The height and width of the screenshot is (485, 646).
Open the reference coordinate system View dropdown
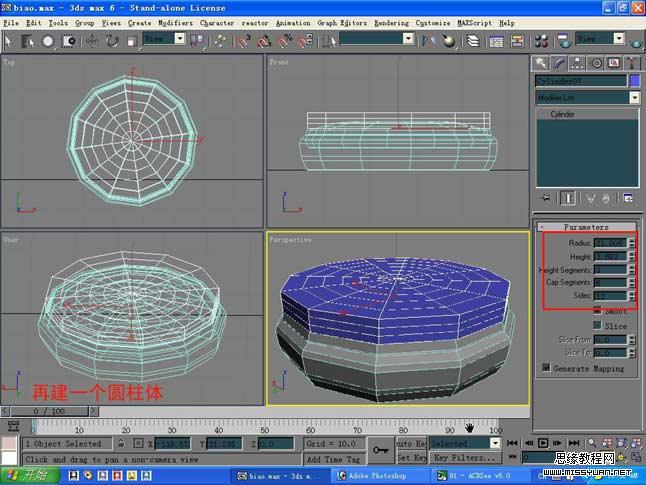coord(164,39)
